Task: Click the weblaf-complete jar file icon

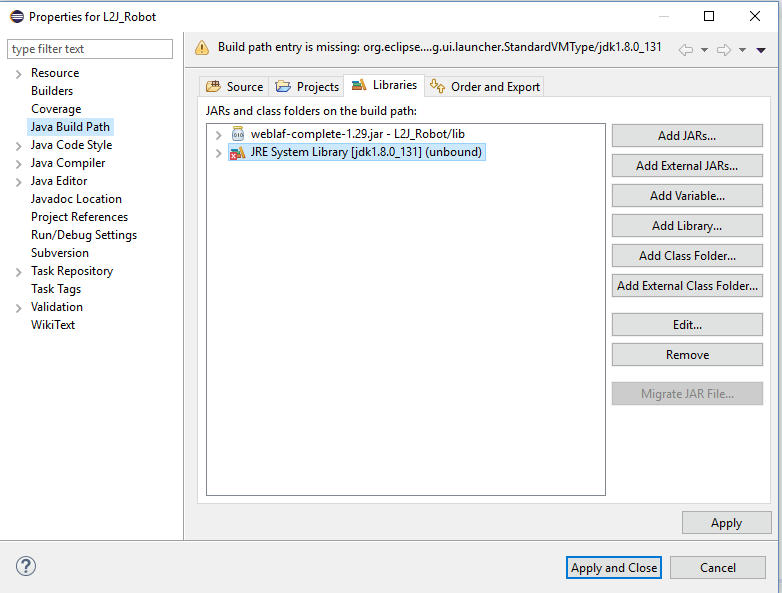Action: click(x=238, y=134)
